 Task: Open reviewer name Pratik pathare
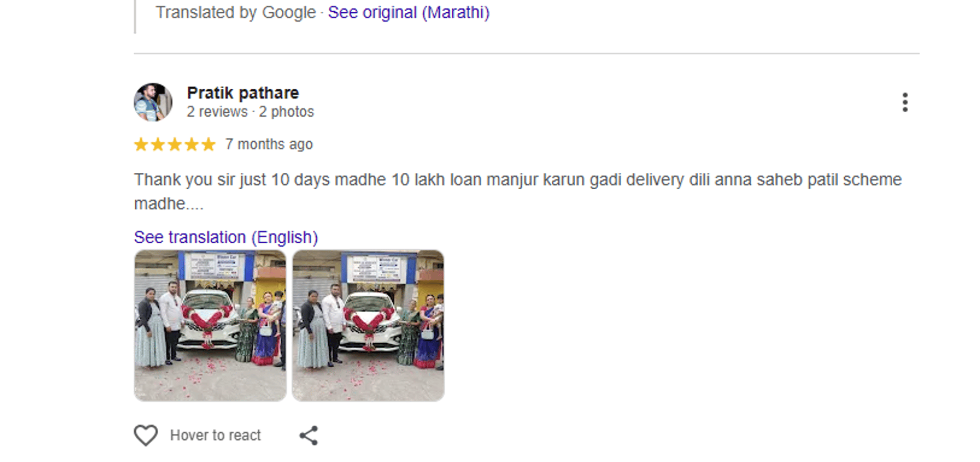[x=243, y=93]
